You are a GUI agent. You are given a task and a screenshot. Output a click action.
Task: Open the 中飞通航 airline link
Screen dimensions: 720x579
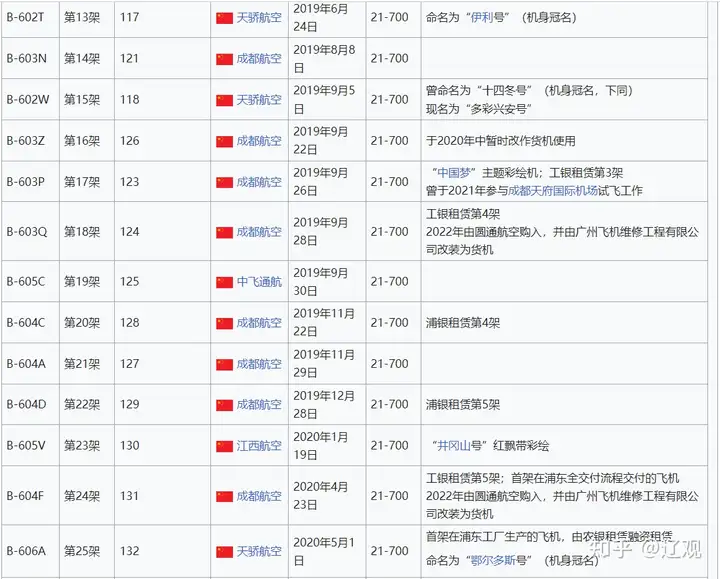point(259,282)
